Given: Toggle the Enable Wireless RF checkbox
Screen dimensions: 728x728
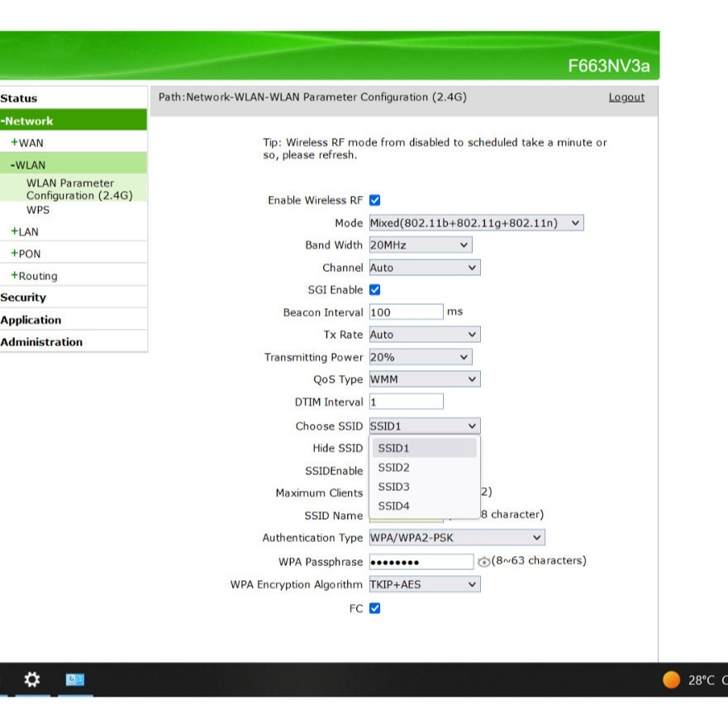Looking at the screenshot, I should pos(374,200).
